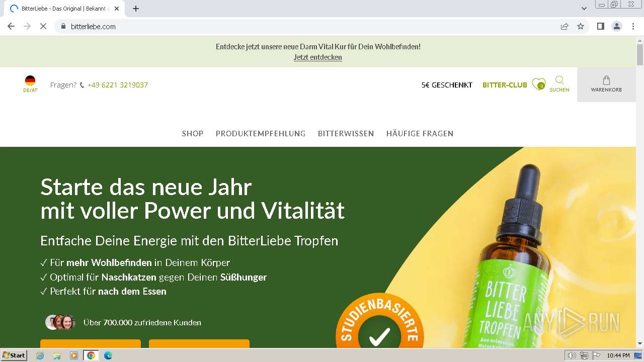This screenshot has width=644, height=362.
Task: Open File Explorer from taskbar
Action: 57,355
